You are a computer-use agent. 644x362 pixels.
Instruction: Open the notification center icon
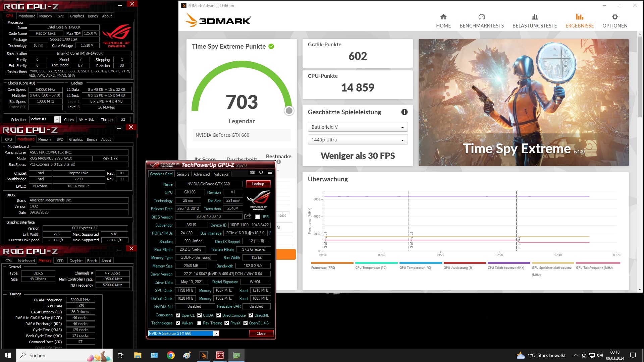[x=633, y=355]
